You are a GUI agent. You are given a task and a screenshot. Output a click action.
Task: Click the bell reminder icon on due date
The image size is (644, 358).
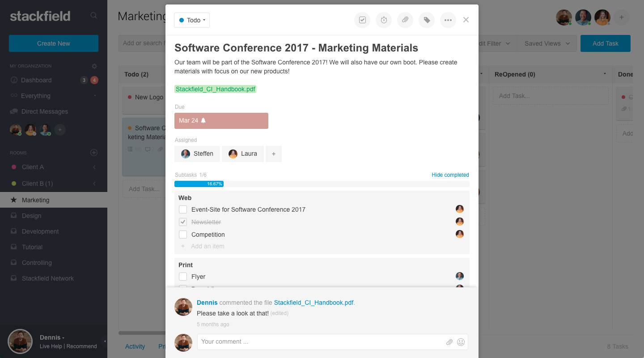point(203,120)
